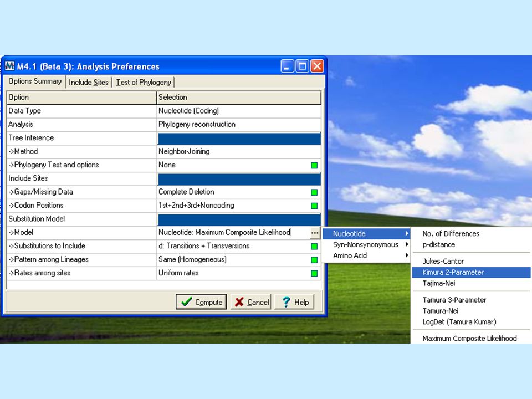
Task: Select No. of Differences model
Action: (x=451, y=233)
